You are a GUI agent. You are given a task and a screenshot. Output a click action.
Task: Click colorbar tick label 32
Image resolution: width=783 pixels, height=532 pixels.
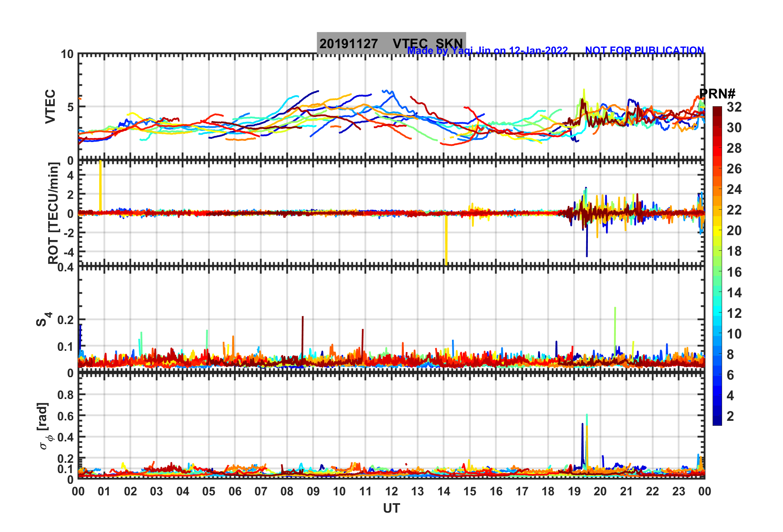click(734, 107)
